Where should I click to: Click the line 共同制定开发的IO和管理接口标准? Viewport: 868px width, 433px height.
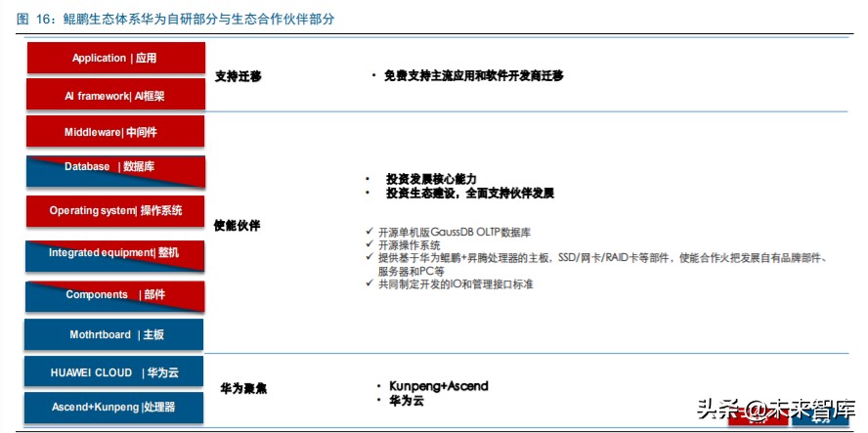point(456,284)
